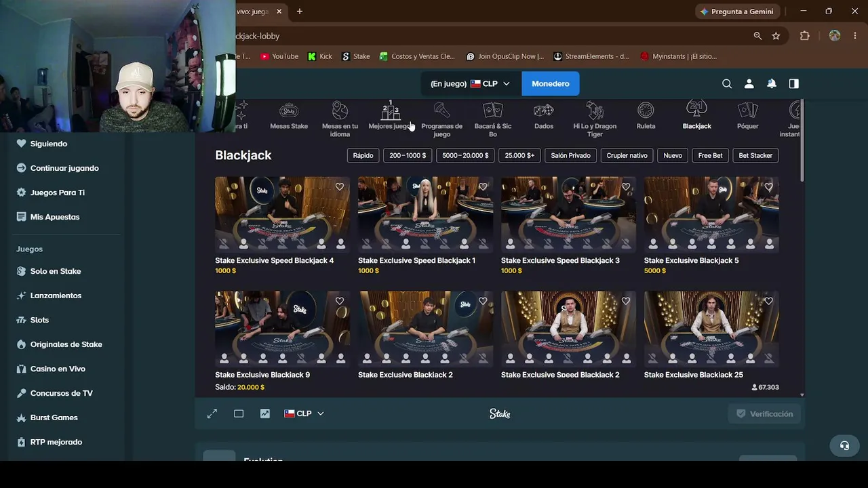Open the Chrome three-dot menu
This screenshot has width=868, height=488.
(x=854, y=36)
